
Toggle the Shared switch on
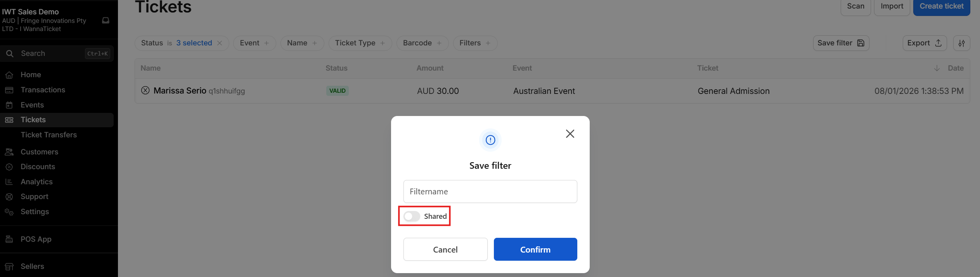pyautogui.click(x=412, y=216)
